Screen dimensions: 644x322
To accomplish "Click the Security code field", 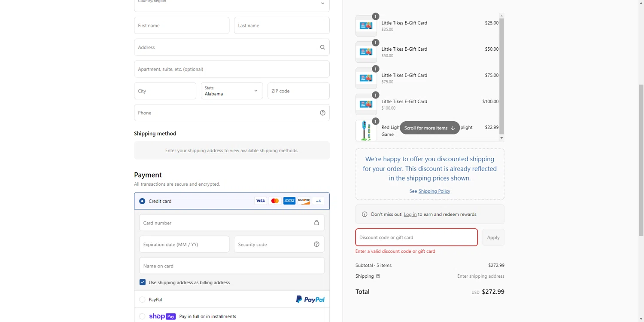I will tap(279, 244).
